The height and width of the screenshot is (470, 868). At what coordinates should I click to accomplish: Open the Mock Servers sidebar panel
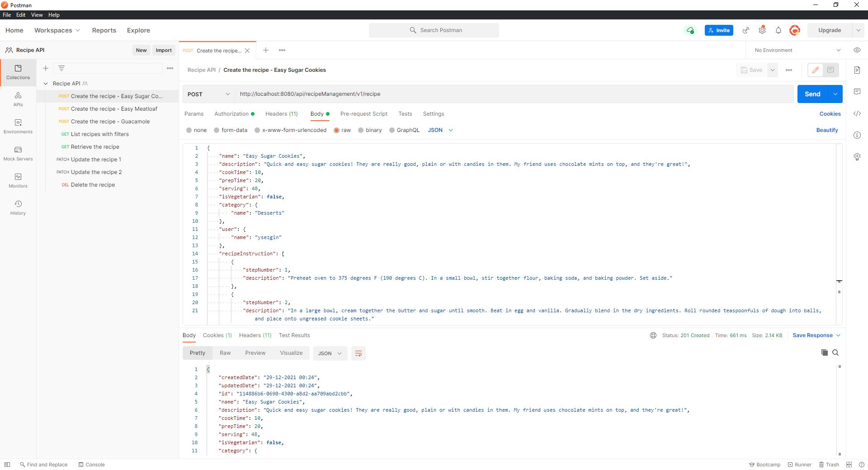(x=18, y=154)
